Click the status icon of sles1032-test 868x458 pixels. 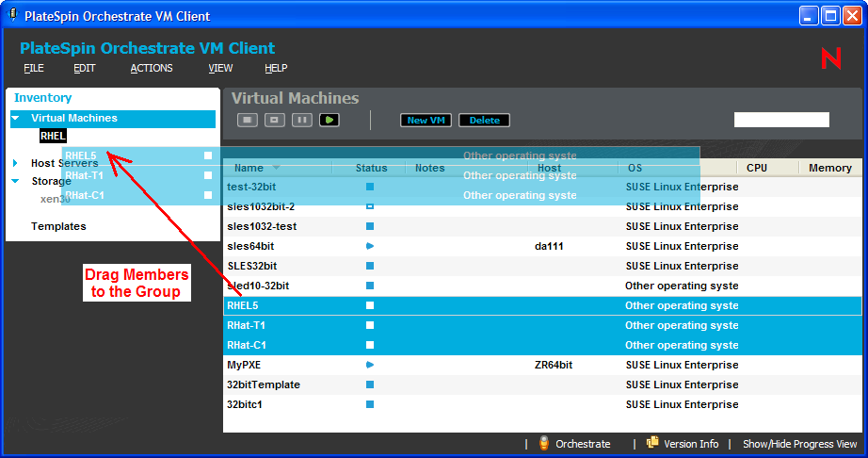point(370,226)
